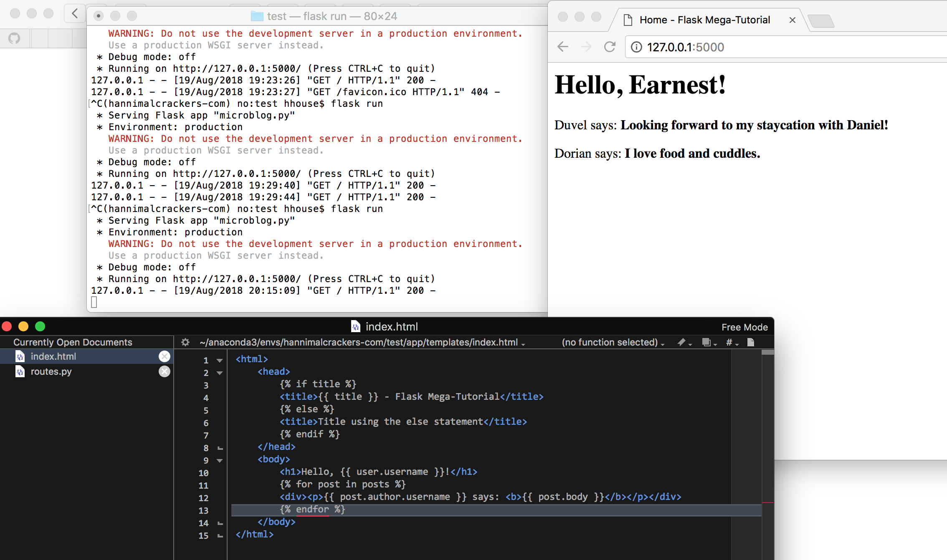Open a new browser tab

821,21
